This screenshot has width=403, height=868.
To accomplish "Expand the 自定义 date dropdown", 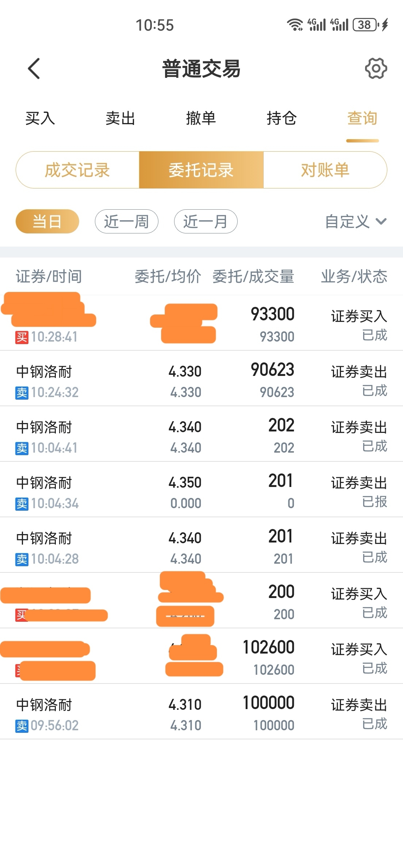I will click(x=356, y=221).
